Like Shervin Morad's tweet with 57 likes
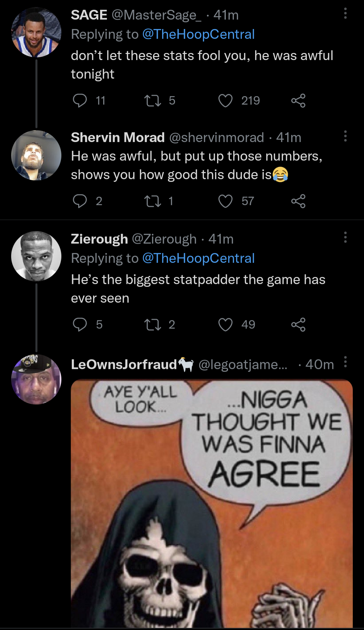Viewport: 364px width, 630px height. coord(225,201)
